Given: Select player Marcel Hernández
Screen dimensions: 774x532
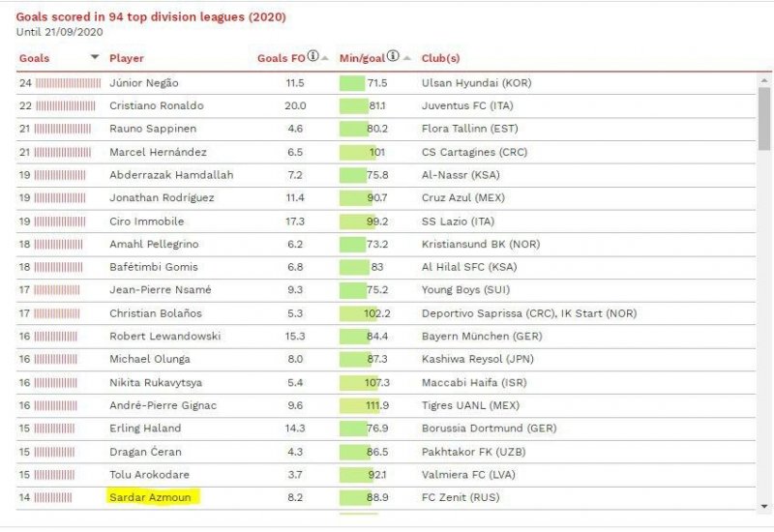Looking at the screenshot, I should [158, 152].
